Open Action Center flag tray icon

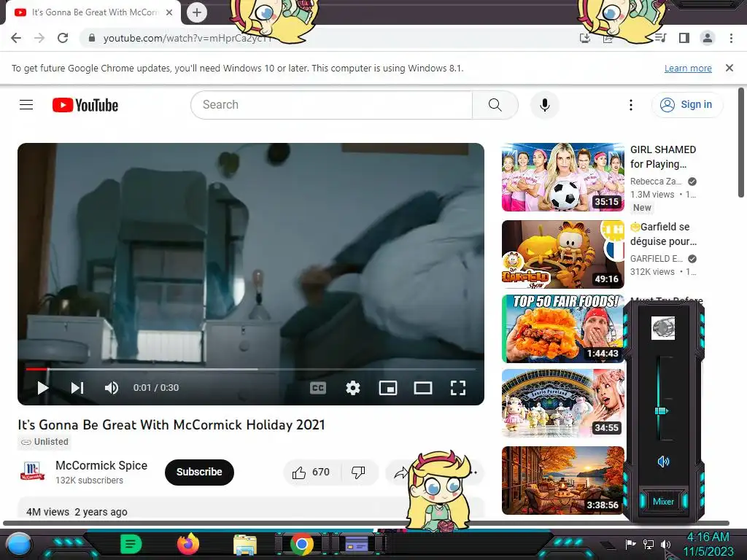(630, 544)
